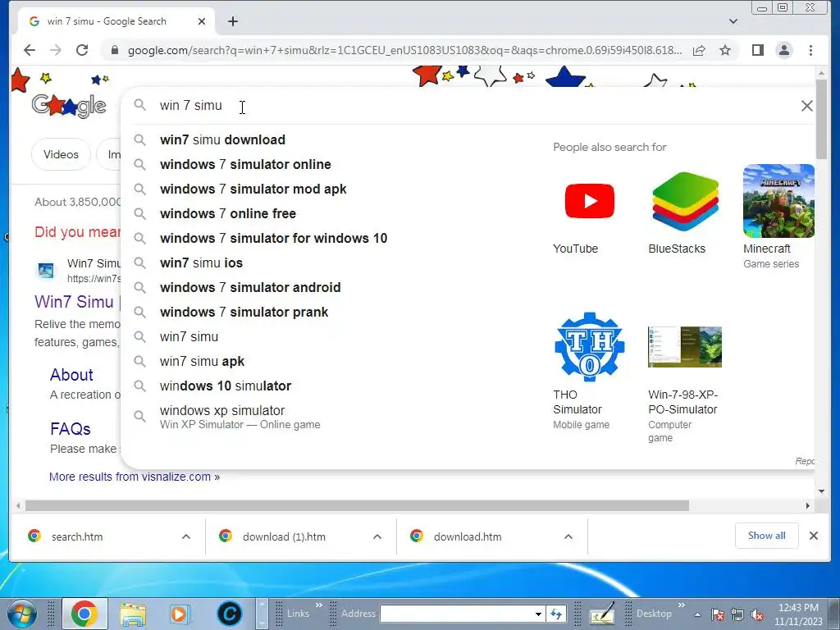840x630 pixels.
Task: Open More results from visnalize.com
Action: (135, 477)
